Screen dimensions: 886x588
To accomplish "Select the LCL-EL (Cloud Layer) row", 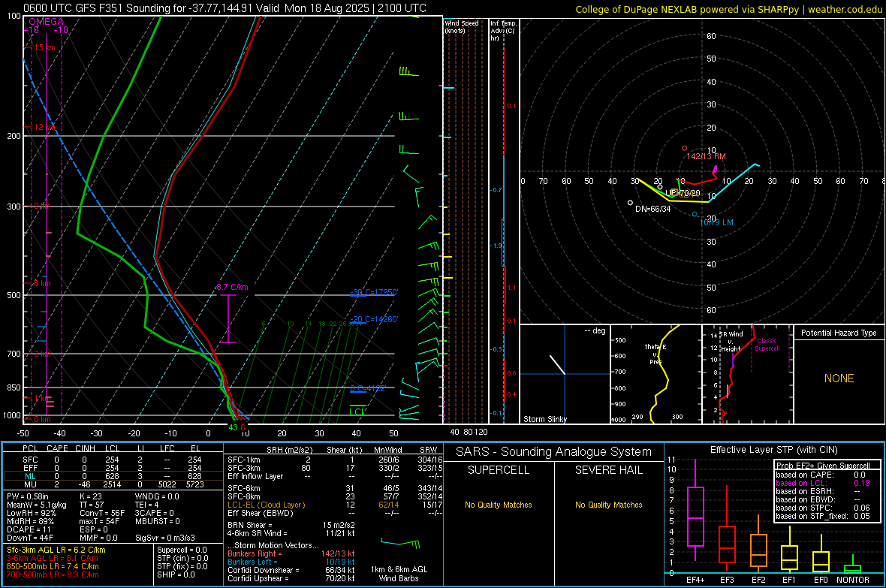I will click(335, 505).
